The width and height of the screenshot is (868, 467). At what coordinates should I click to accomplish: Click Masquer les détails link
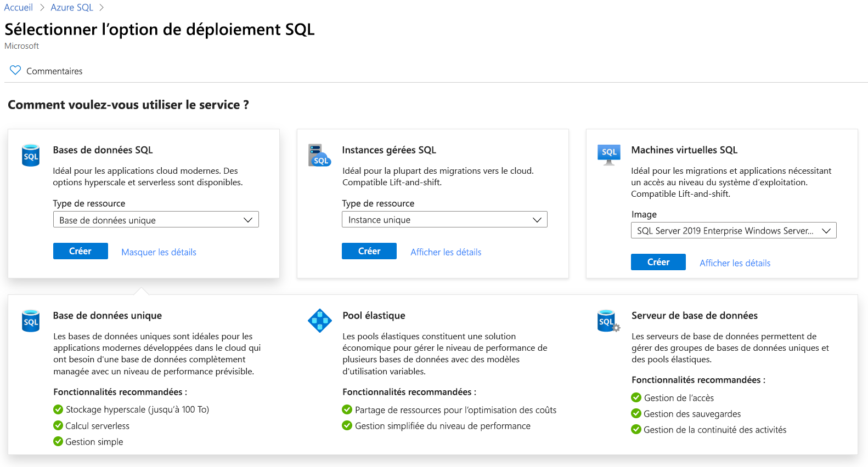159,252
